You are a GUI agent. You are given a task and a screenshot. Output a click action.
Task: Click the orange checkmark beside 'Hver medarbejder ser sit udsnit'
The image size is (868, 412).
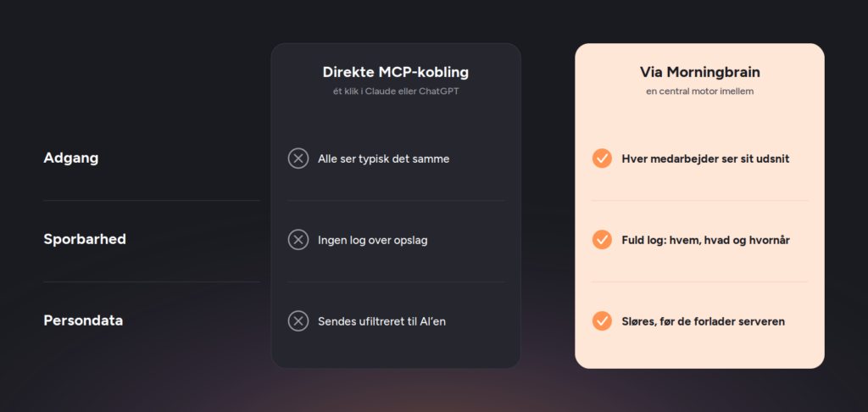(x=602, y=159)
